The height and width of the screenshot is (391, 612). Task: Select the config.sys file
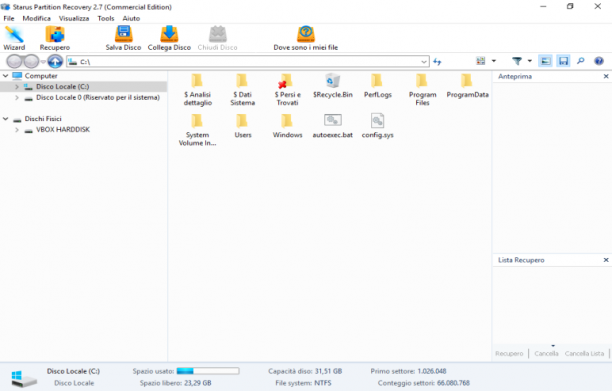pos(377,126)
